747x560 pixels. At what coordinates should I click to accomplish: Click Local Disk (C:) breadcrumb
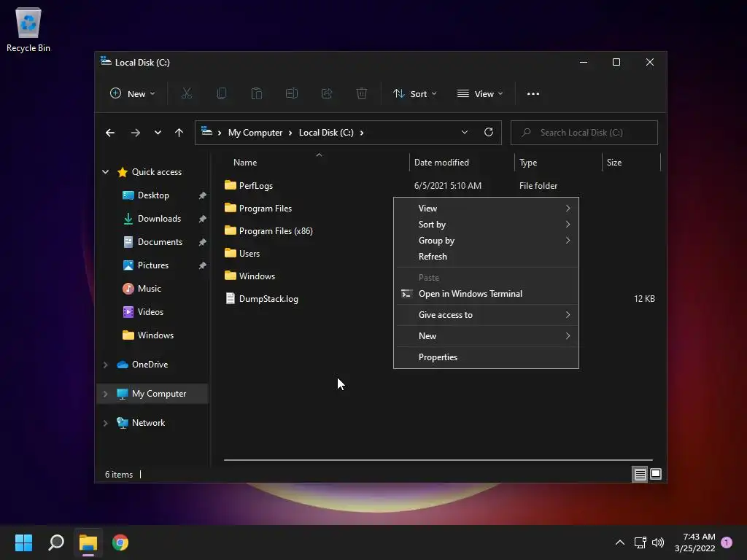[x=326, y=133]
